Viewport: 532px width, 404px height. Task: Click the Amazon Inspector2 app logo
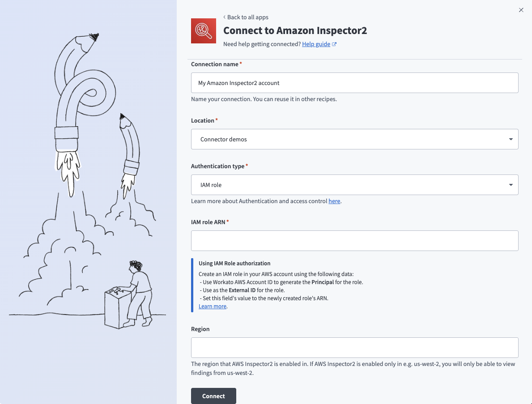pos(204,31)
